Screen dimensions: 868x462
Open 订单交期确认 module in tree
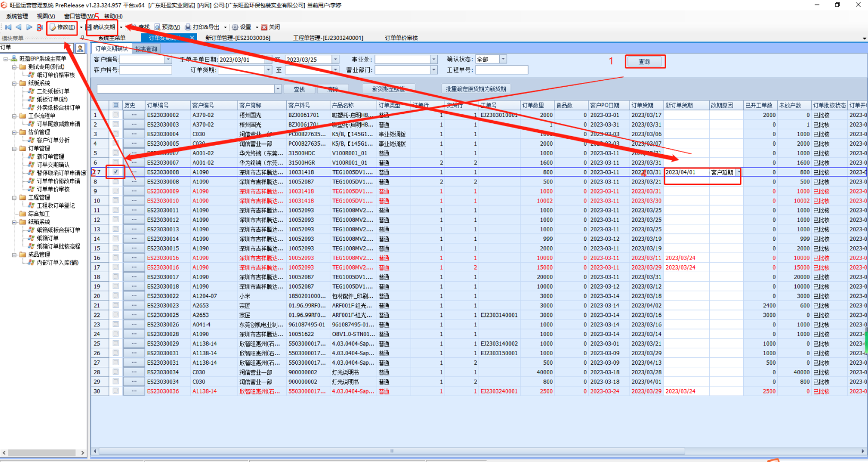pos(53,165)
